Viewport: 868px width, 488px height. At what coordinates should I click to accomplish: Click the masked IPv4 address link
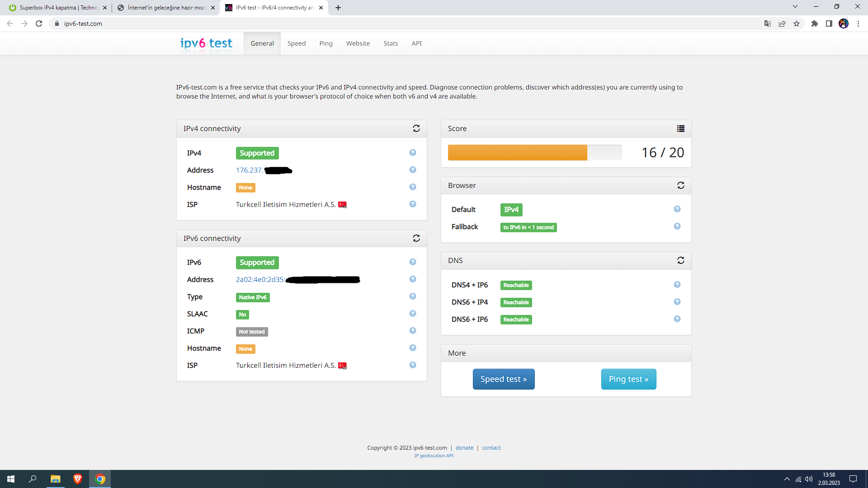pos(264,170)
